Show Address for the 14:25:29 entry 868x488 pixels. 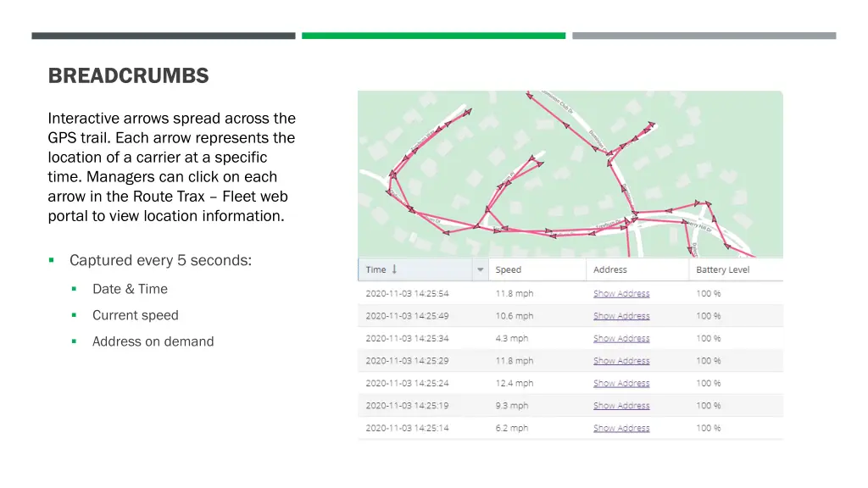(x=621, y=361)
